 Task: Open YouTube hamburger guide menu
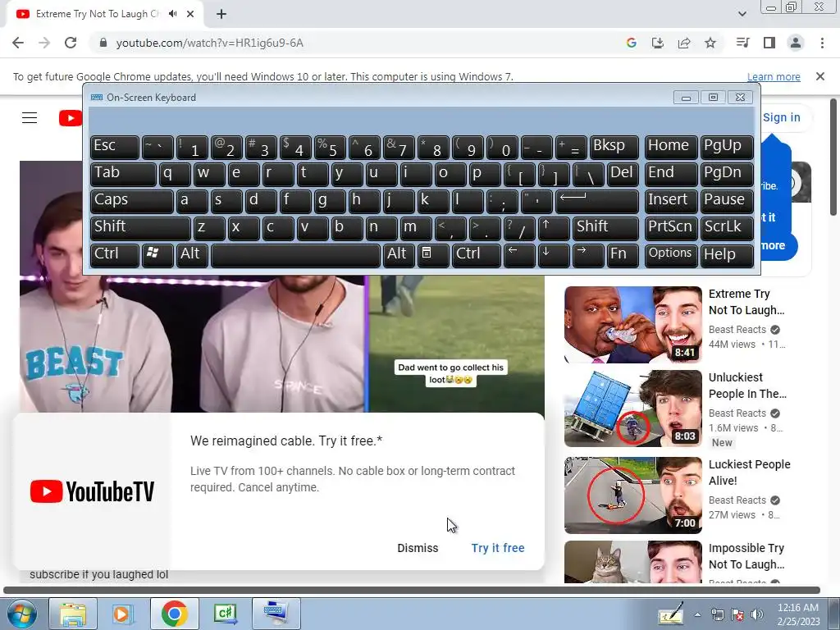point(30,118)
